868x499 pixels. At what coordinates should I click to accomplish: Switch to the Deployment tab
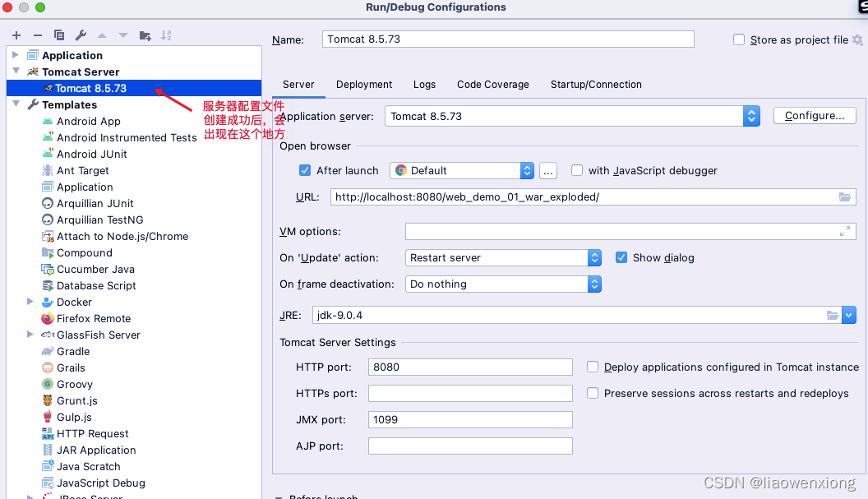point(364,85)
